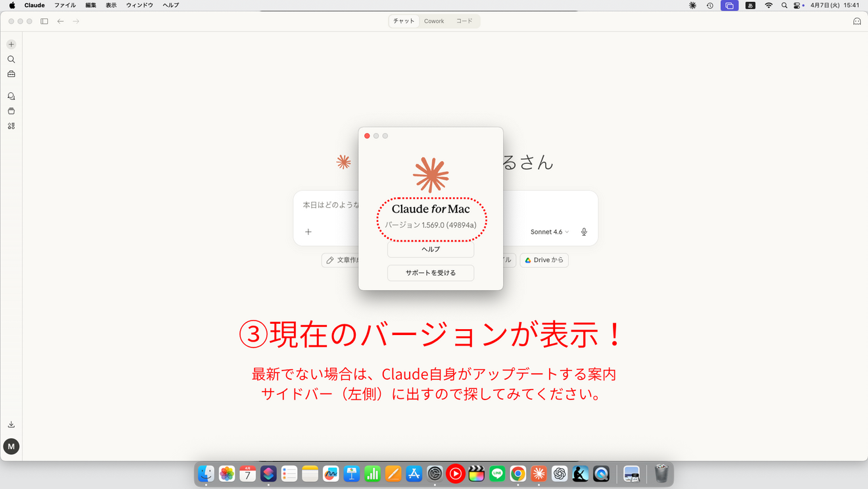868x489 pixels.
Task: Open the chats bubble icon in sidebar
Action: (11, 96)
